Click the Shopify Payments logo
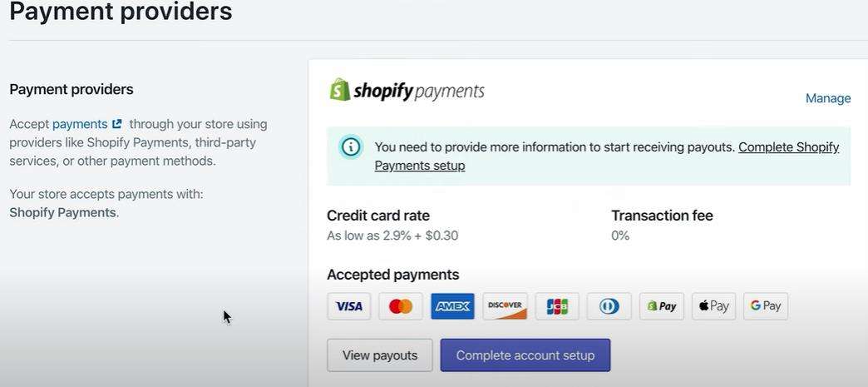Viewport: 868px width, 387px height. [407, 91]
